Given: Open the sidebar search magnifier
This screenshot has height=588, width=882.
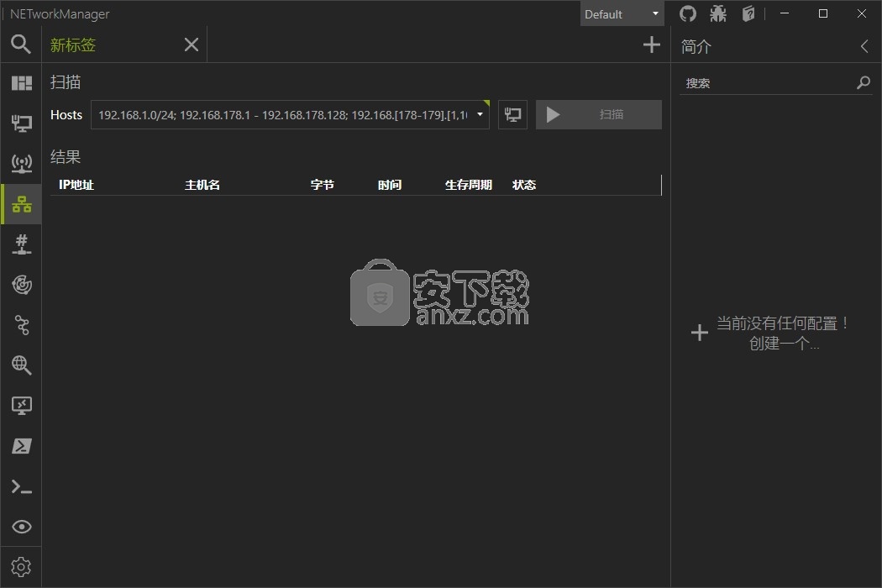Looking at the screenshot, I should tap(21, 44).
